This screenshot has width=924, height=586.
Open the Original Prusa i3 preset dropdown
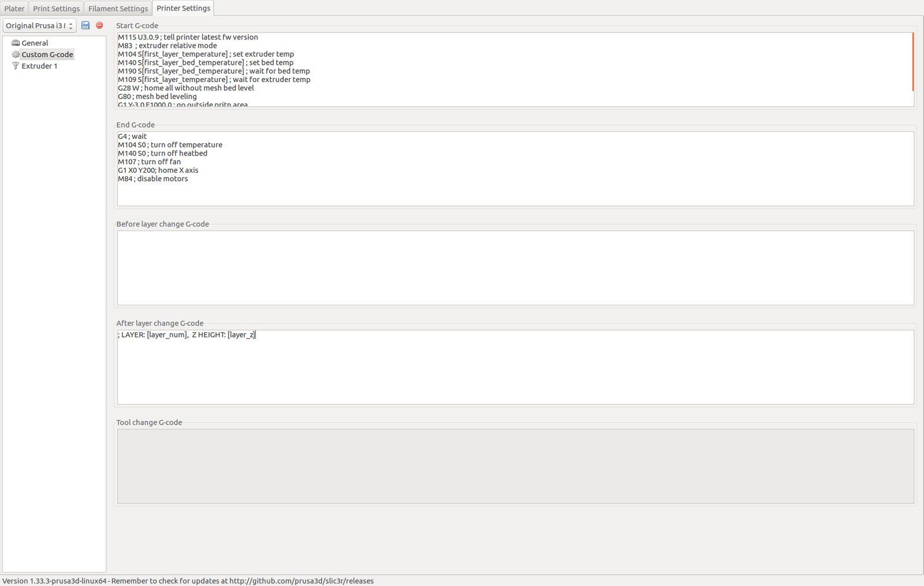(39, 25)
